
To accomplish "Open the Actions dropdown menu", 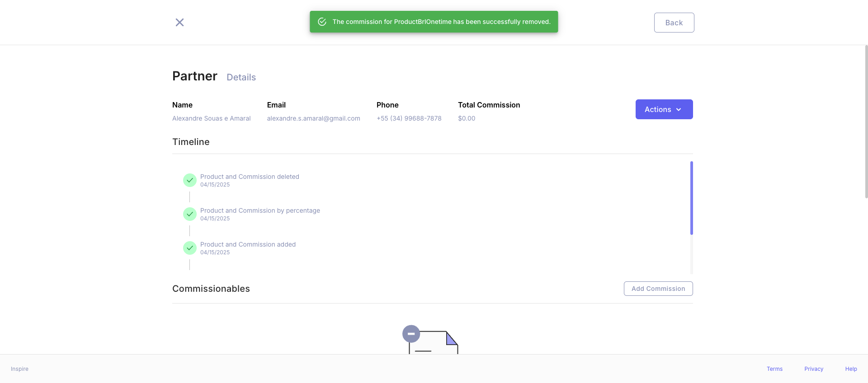I will (x=664, y=109).
